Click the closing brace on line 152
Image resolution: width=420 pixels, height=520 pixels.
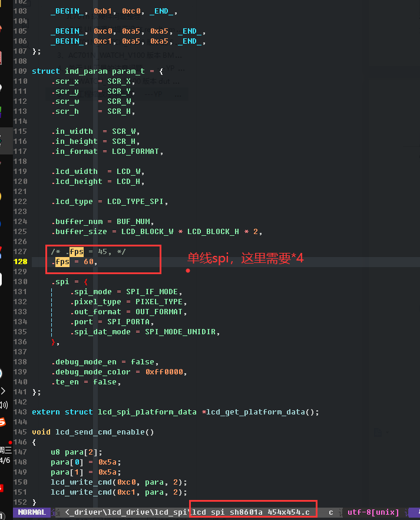(34, 502)
